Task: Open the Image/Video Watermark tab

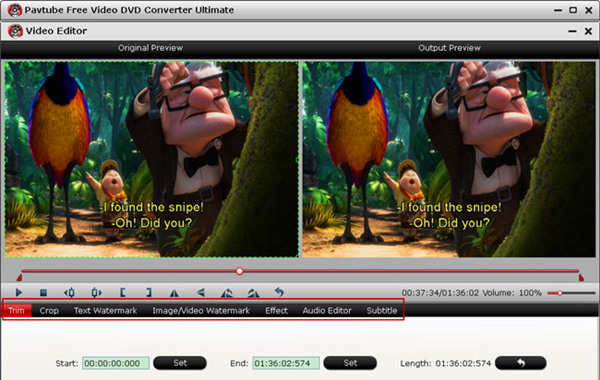Action: click(201, 310)
